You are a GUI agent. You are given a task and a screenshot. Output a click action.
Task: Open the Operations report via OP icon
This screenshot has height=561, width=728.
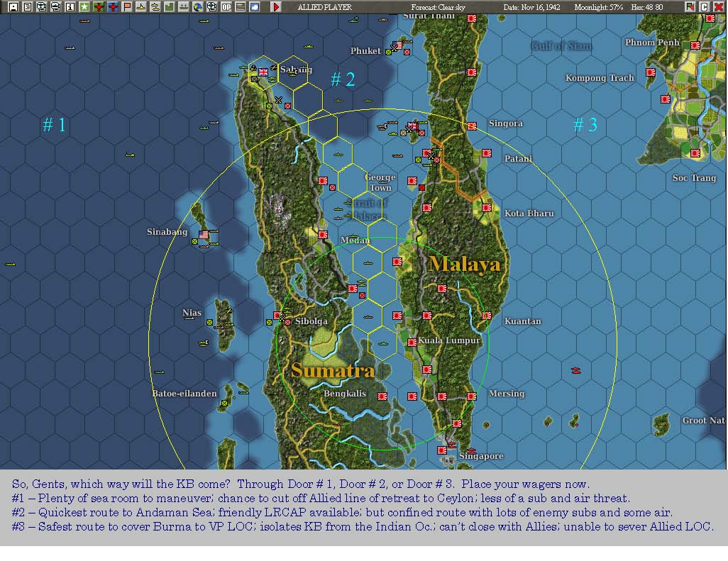click(226, 6)
